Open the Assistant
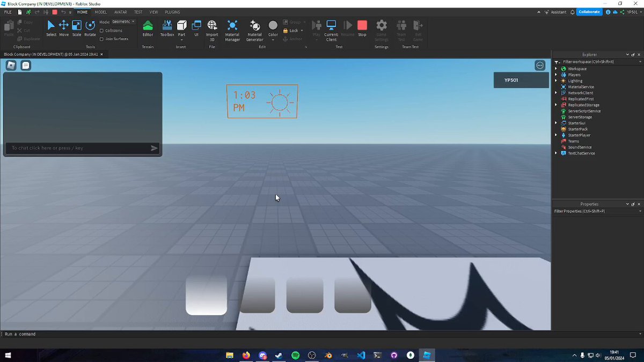The height and width of the screenshot is (362, 644). 555,12
